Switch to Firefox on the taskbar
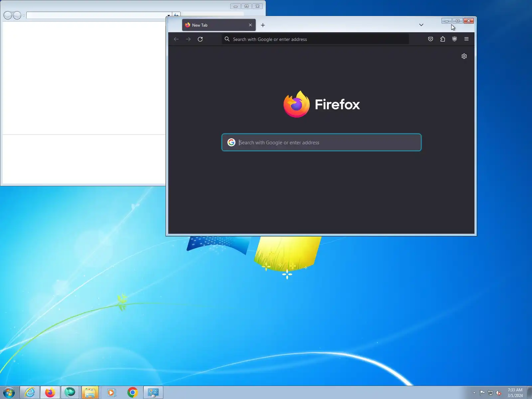 click(x=50, y=393)
